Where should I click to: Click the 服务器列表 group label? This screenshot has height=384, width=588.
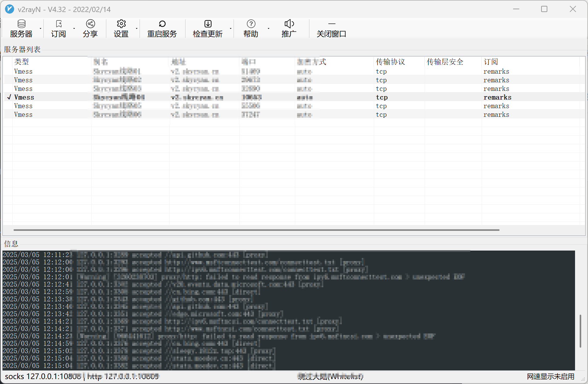[x=22, y=49]
